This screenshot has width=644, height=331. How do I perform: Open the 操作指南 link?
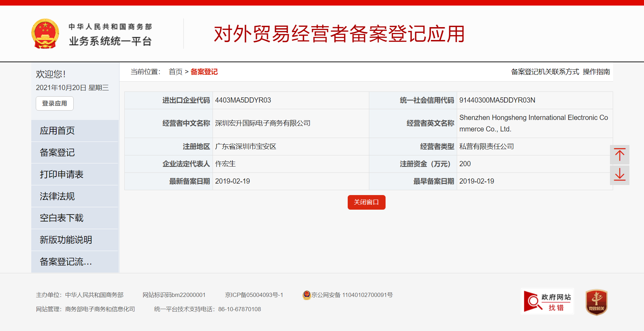pos(596,72)
